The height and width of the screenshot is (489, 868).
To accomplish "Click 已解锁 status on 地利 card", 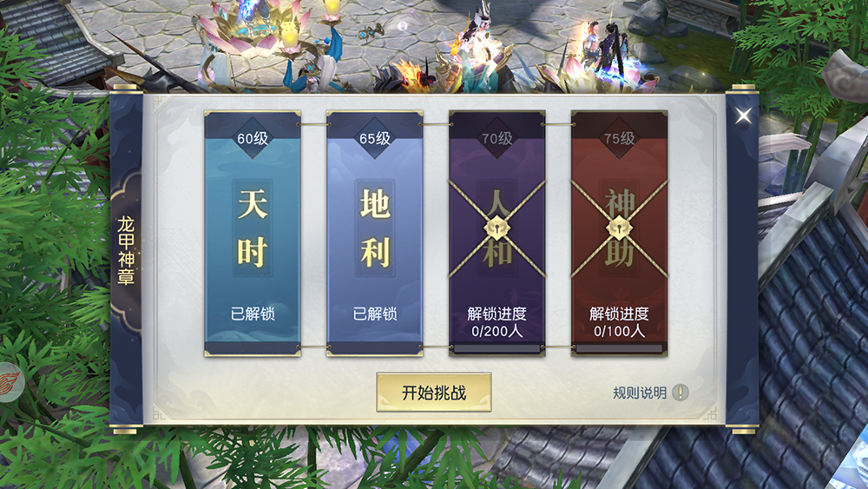I will point(375,314).
